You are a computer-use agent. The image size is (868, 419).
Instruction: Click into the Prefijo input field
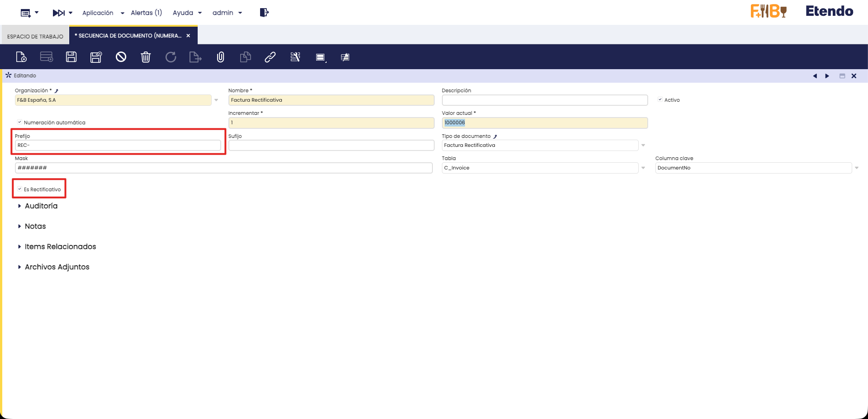[x=118, y=146]
